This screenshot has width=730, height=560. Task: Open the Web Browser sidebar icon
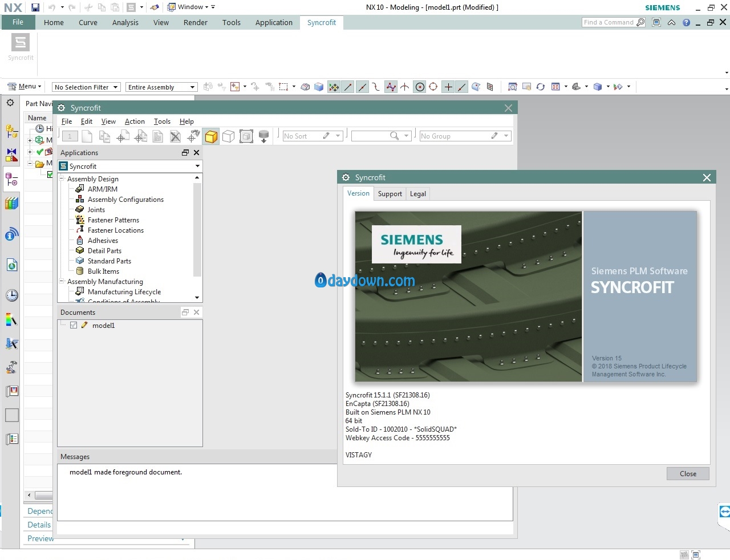pos(11,265)
